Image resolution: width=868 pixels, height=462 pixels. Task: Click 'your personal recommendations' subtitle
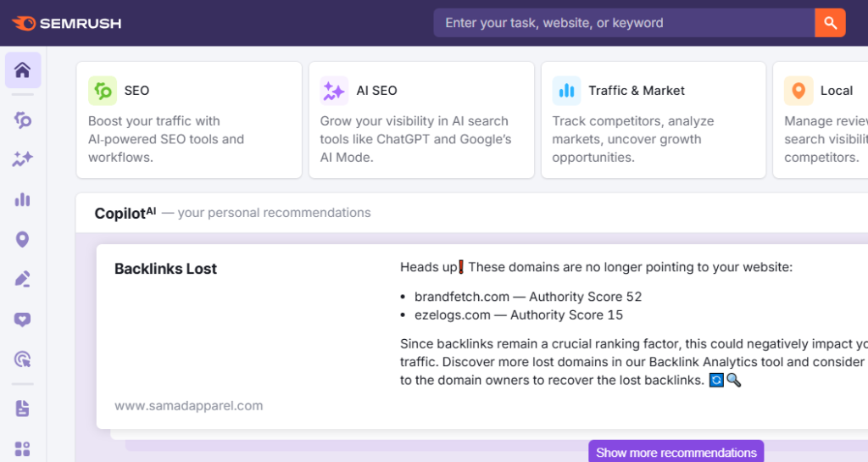coord(274,213)
